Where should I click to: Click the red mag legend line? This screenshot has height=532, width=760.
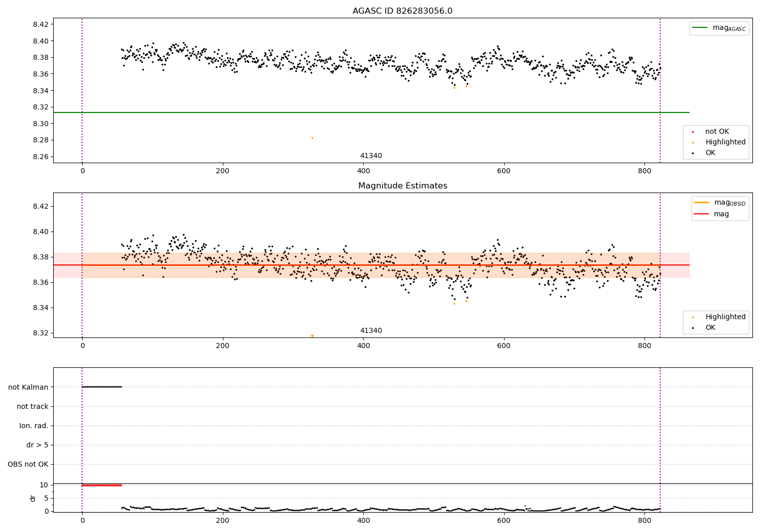coord(702,214)
